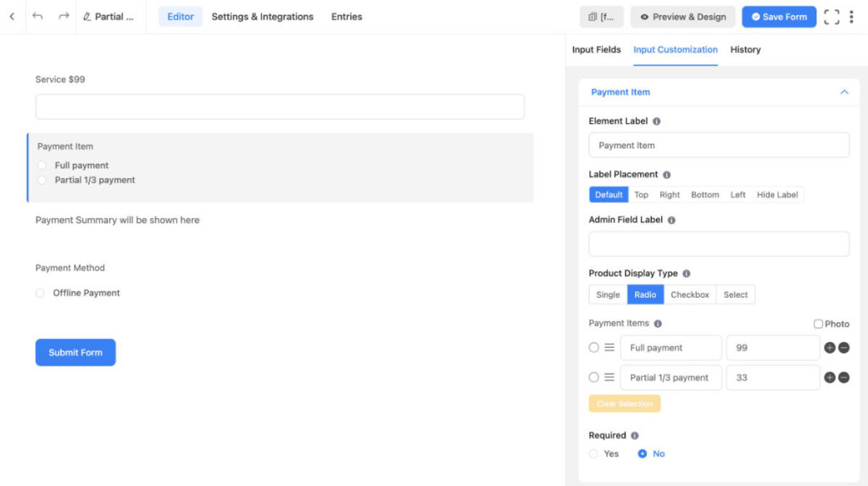The image size is (868, 486).
Task: Remove the Full payment row
Action: (843, 348)
